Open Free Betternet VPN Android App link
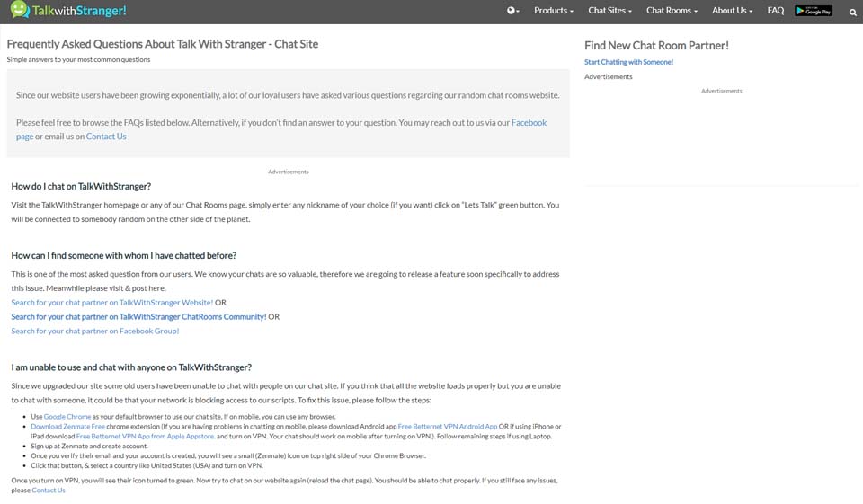The height and width of the screenshot is (504, 863). pos(448,427)
